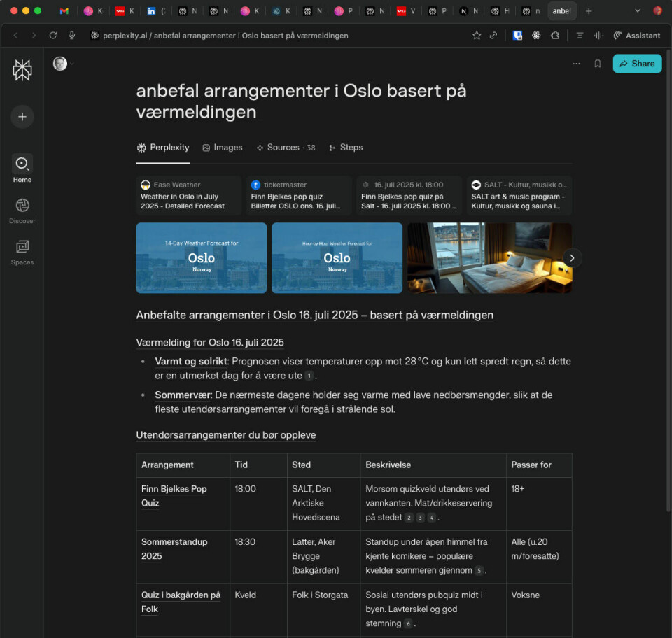Open citation 5 in the Sommerstandup row
Screen dimensions: 672x638
click(479, 571)
